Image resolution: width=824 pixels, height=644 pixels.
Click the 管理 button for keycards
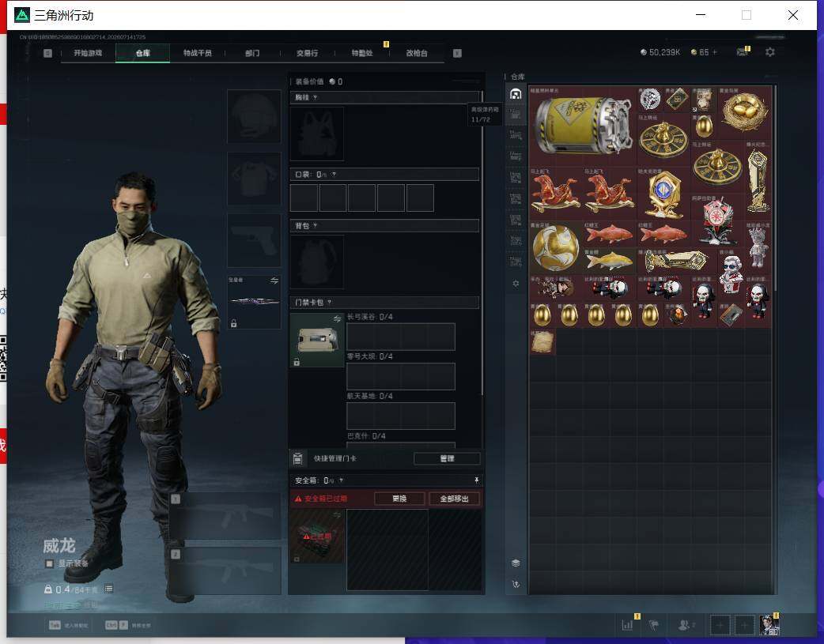coord(447,458)
